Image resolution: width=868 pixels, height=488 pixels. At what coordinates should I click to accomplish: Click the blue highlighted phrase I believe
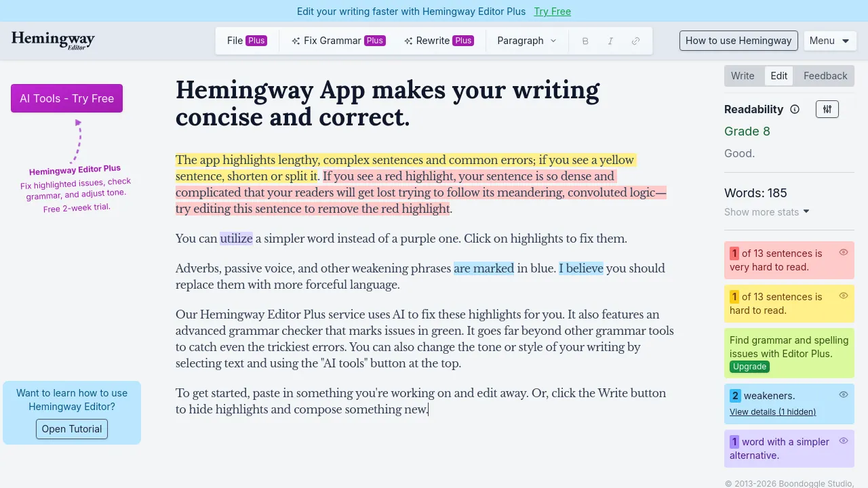(x=580, y=268)
